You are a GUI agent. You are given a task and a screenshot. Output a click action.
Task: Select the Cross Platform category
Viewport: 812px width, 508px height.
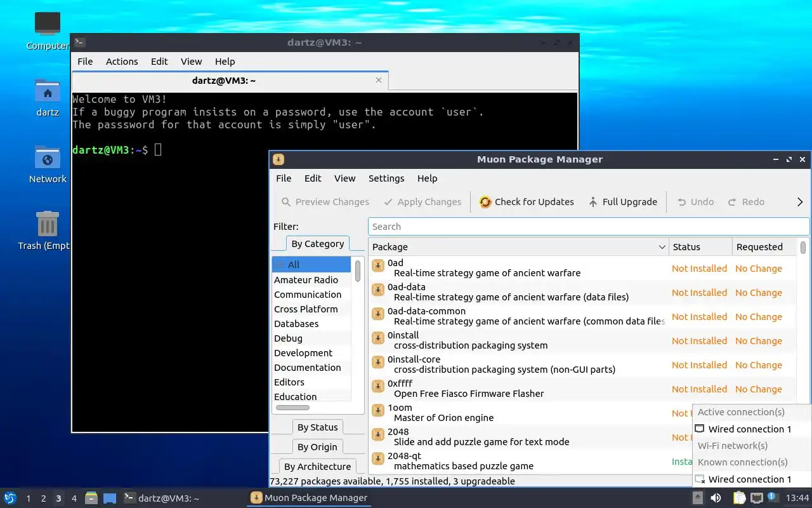[311, 309]
